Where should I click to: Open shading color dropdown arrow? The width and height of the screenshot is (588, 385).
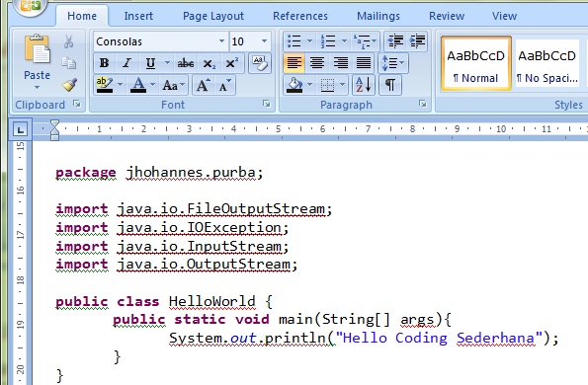[x=309, y=85]
